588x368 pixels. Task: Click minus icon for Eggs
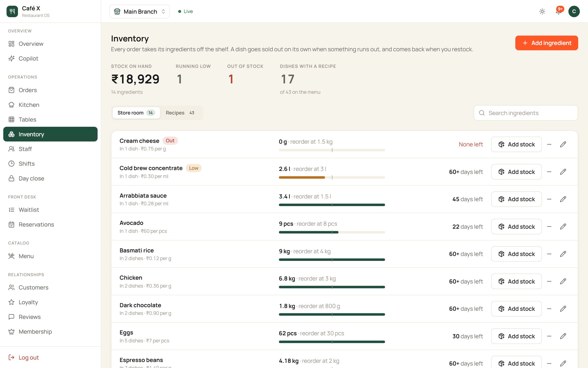tap(549, 336)
